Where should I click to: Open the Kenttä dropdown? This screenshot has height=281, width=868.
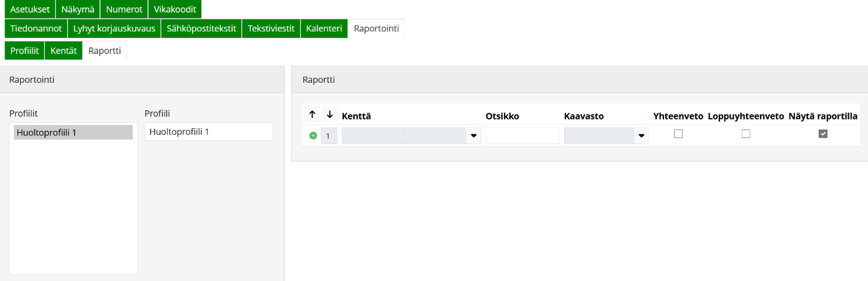474,136
